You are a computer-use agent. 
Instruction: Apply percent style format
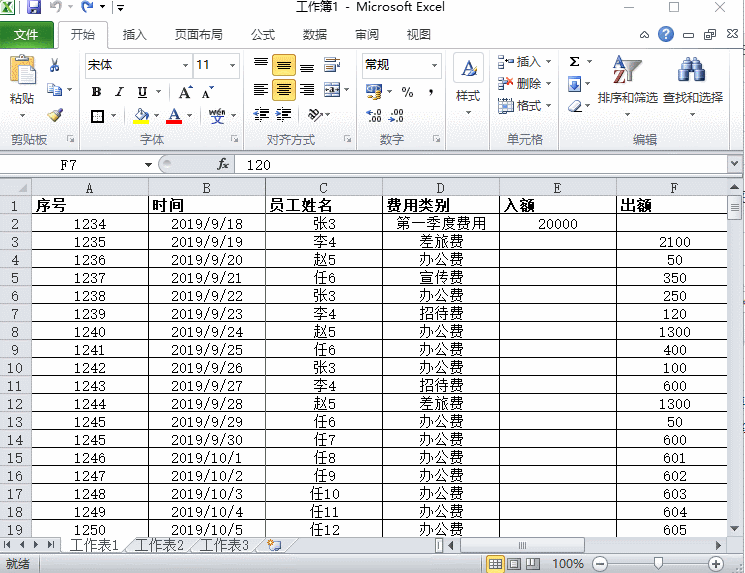point(407,92)
